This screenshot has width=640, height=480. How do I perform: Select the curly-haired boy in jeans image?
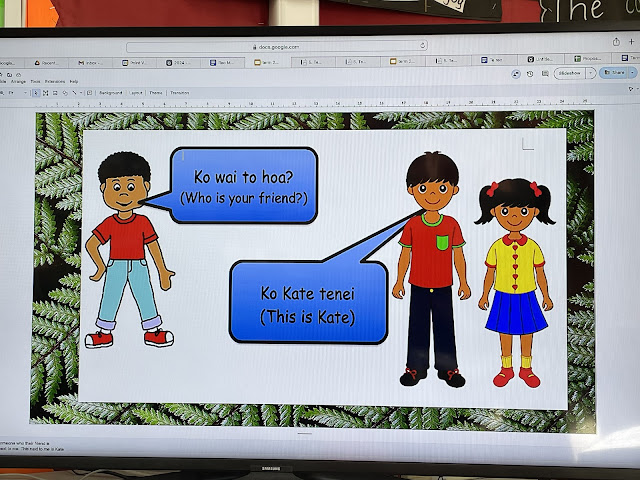click(x=129, y=250)
